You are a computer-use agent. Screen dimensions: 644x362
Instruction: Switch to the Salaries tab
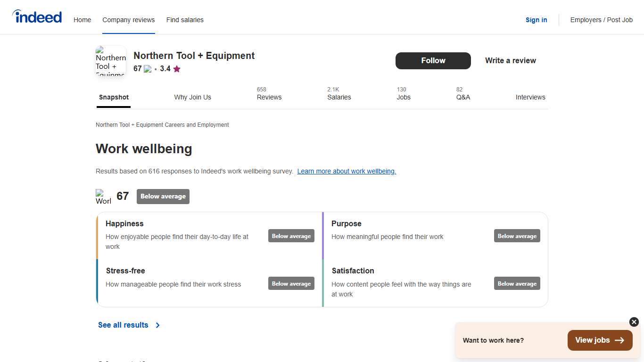[339, 97]
